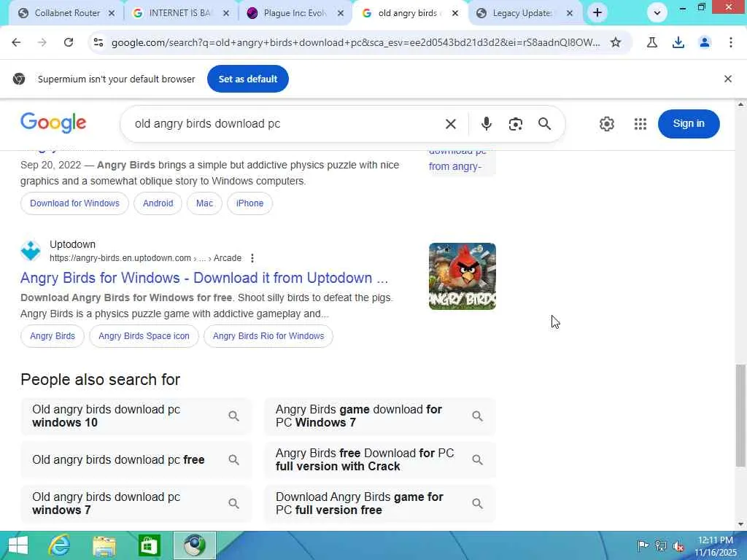Launch Internet Explorer from taskbar

click(60, 545)
